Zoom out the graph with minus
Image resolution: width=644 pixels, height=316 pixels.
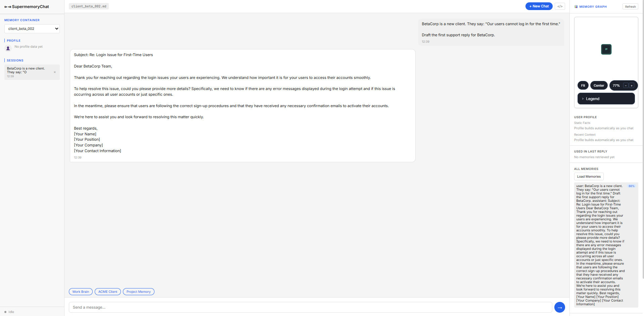(x=626, y=86)
